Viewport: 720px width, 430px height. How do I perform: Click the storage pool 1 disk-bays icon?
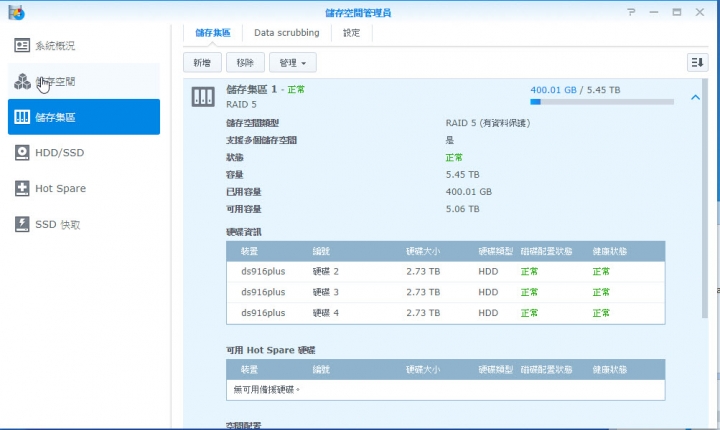(x=203, y=97)
